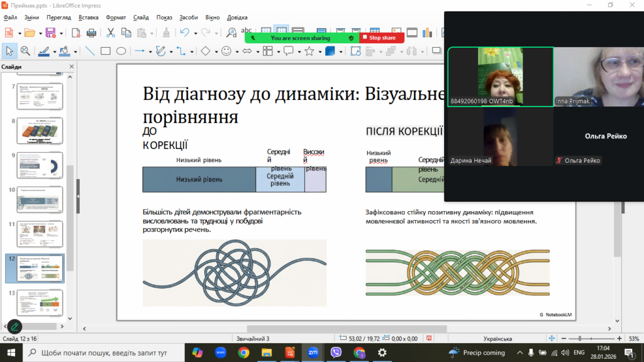
Task: Toggle the Select arrow tool
Action: [9, 51]
